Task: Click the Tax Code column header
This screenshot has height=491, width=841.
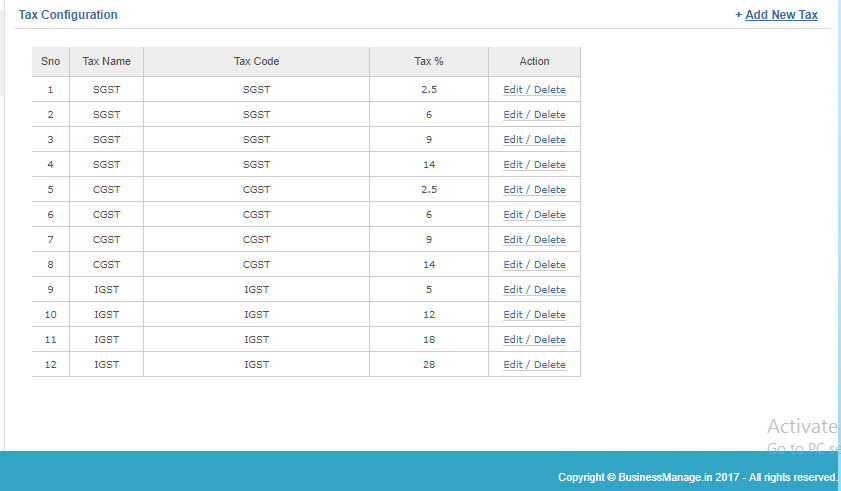Action: (x=256, y=62)
